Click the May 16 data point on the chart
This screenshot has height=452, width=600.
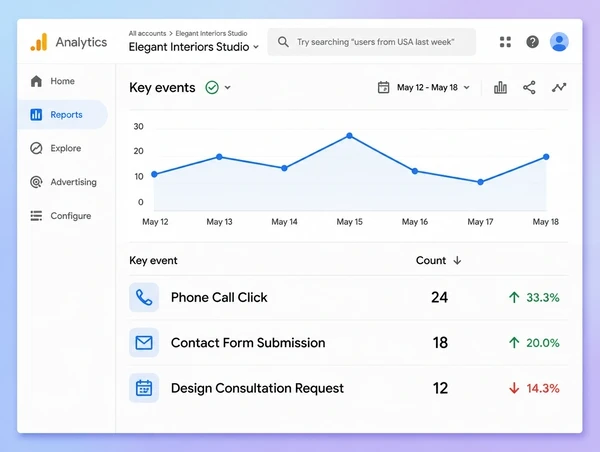(x=415, y=171)
